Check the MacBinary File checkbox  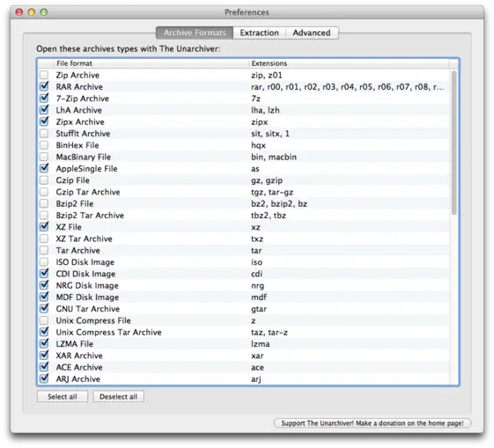click(x=44, y=157)
